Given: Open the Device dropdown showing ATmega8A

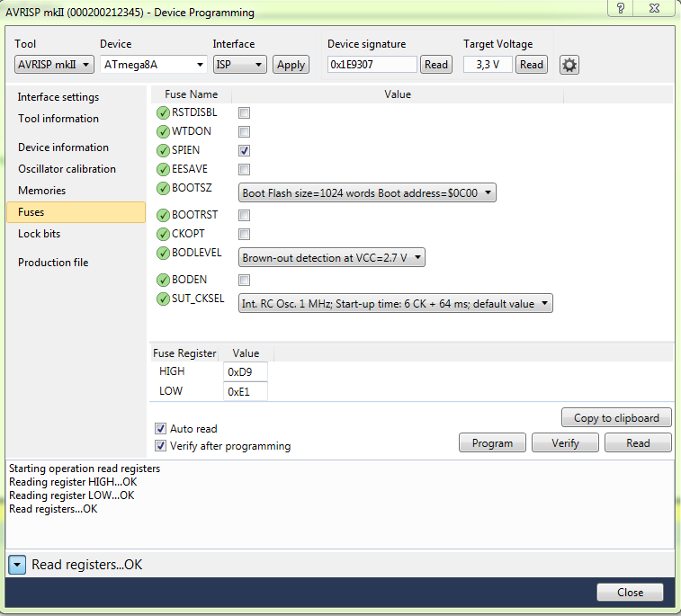Looking at the screenshot, I should pyautogui.click(x=153, y=65).
